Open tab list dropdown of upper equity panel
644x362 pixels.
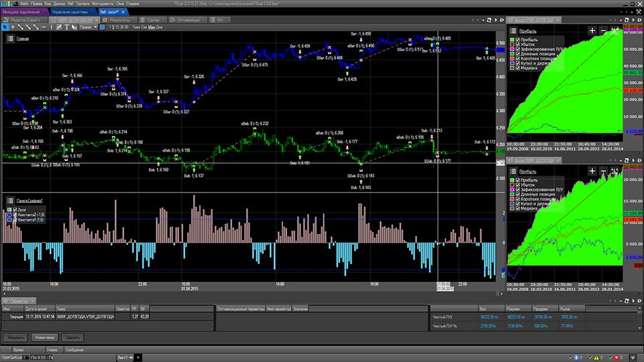[621, 19]
